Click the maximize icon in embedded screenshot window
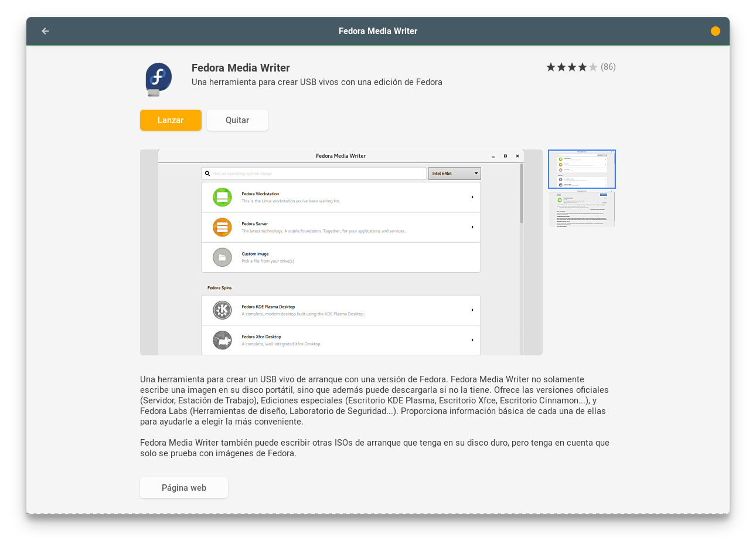The height and width of the screenshot is (550, 756). tap(505, 156)
